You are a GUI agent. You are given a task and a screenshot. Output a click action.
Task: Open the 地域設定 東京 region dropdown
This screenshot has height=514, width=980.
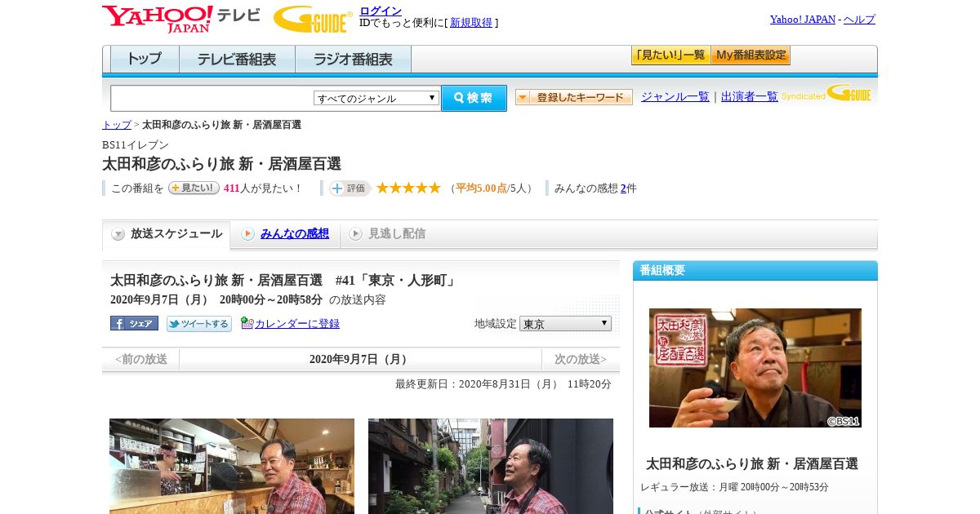[565, 324]
